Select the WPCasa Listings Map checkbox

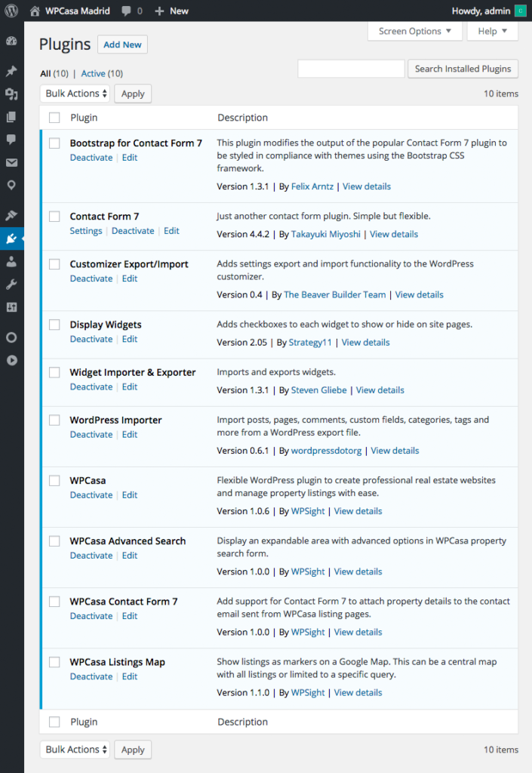pyautogui.click(x=54, y=662)
